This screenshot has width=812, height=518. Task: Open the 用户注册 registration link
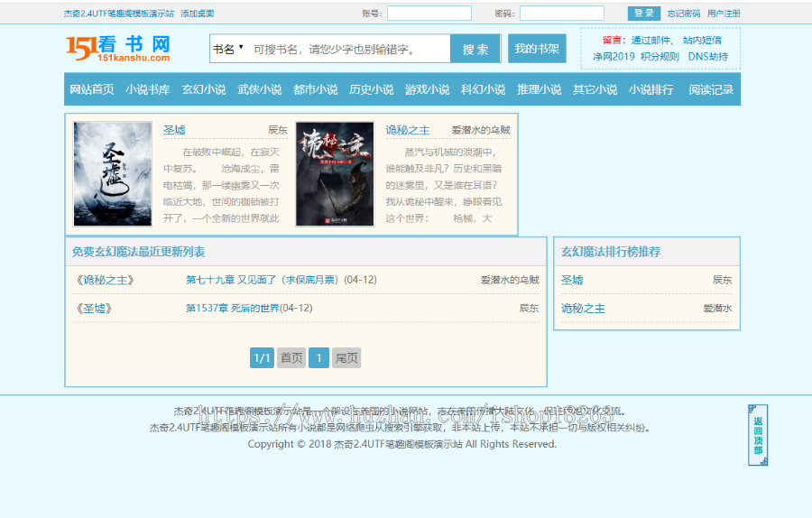tap(724, 14)
